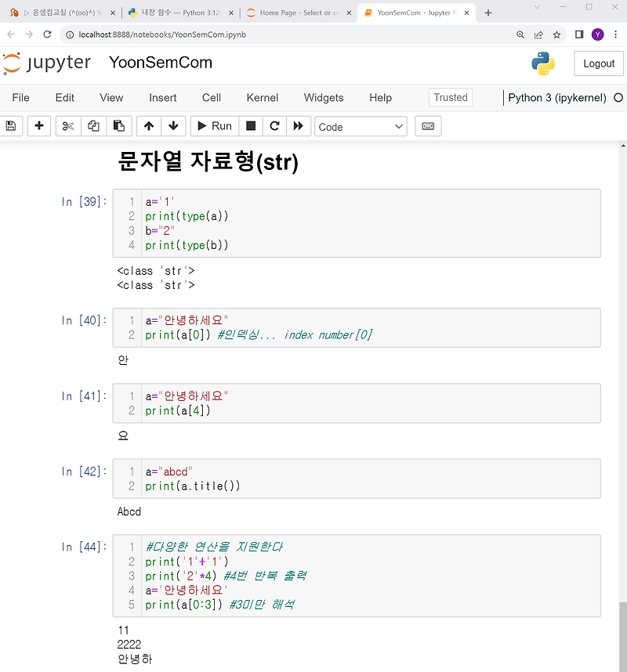Open the cell type dropdown showing Code

click(x=361, y=126)
